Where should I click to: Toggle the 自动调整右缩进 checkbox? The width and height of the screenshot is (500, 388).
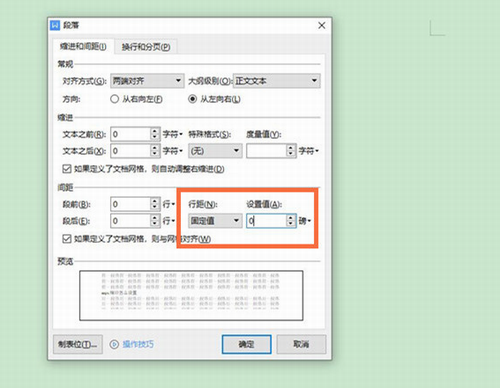tap(67, 169)
